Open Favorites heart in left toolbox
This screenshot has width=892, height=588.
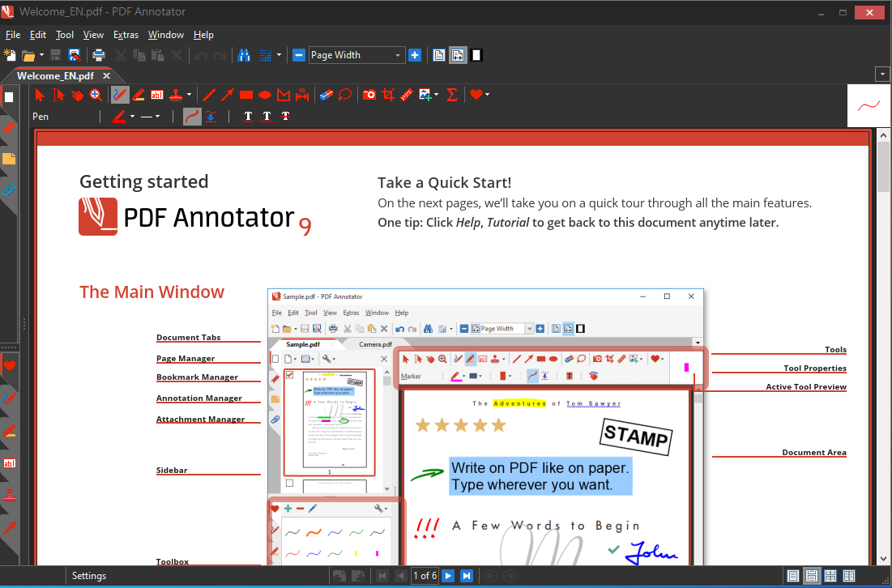point(9,365)
